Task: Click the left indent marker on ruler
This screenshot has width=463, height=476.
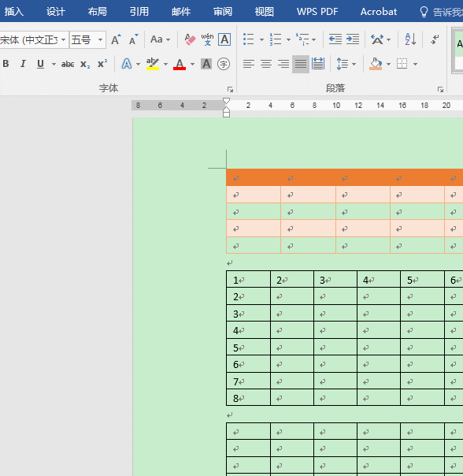Action: pyautogui.click(x=226, y=114)
